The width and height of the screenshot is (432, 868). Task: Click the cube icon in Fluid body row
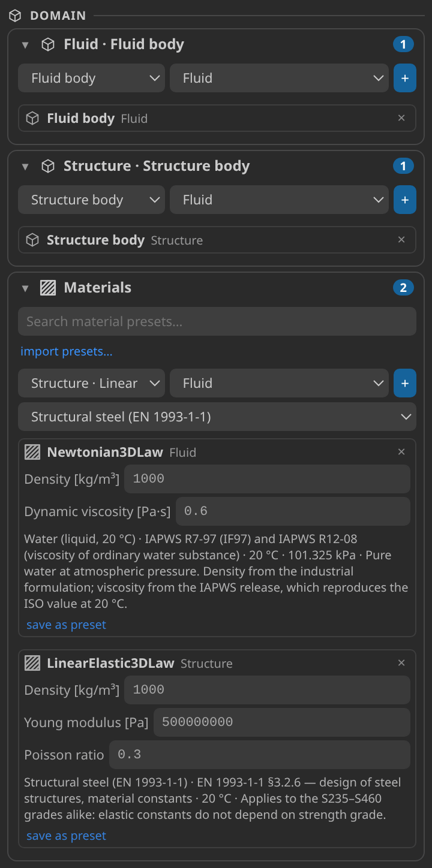coord(32,119)
